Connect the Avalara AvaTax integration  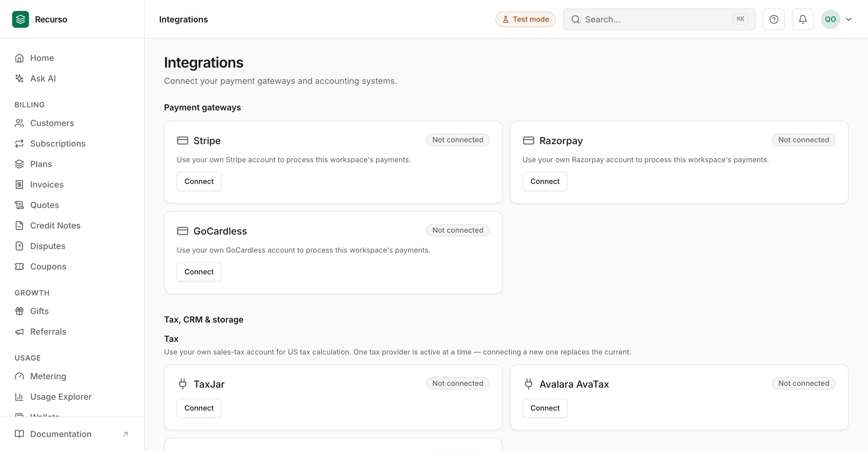tap(545, 408)
